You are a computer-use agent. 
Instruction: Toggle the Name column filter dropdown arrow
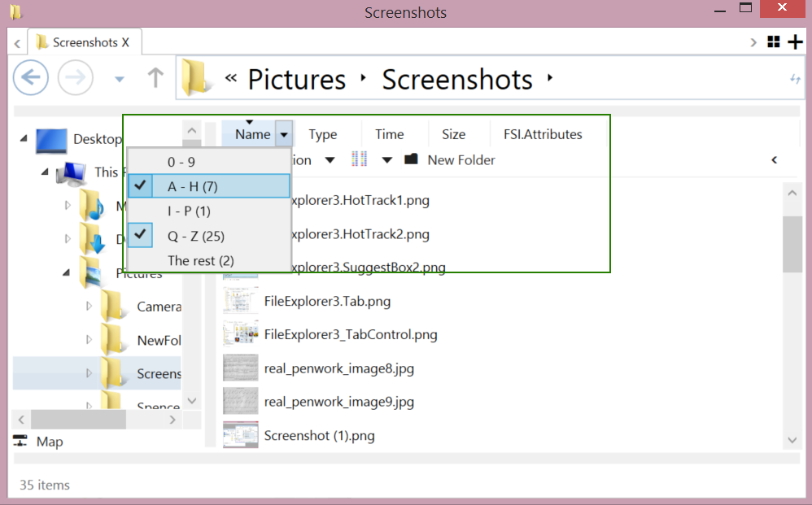click(x=284, y=134)
